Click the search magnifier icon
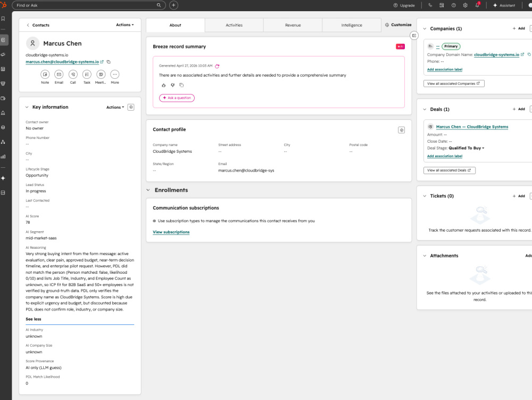Screen dimensions: 532x400 (159, 5)
